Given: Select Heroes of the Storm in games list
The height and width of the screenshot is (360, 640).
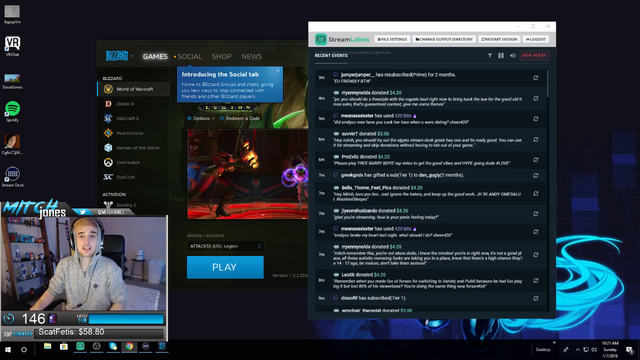Looking at the screenshot, I should [134, 148].
